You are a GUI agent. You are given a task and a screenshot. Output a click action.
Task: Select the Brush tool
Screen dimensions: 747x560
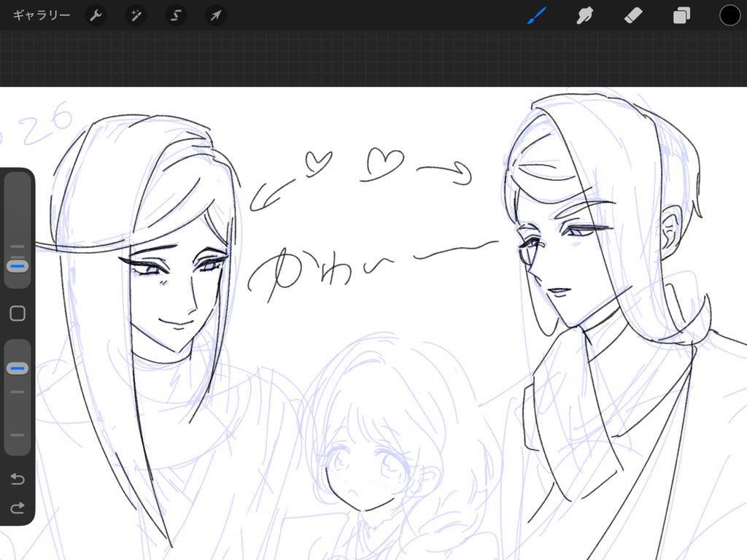(537, 15)
